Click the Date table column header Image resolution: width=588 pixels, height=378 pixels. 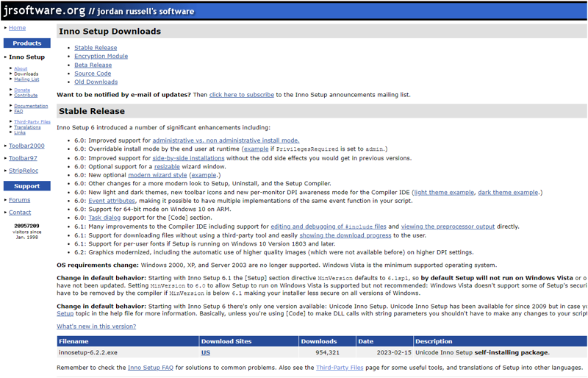click(x=384, y=341)
